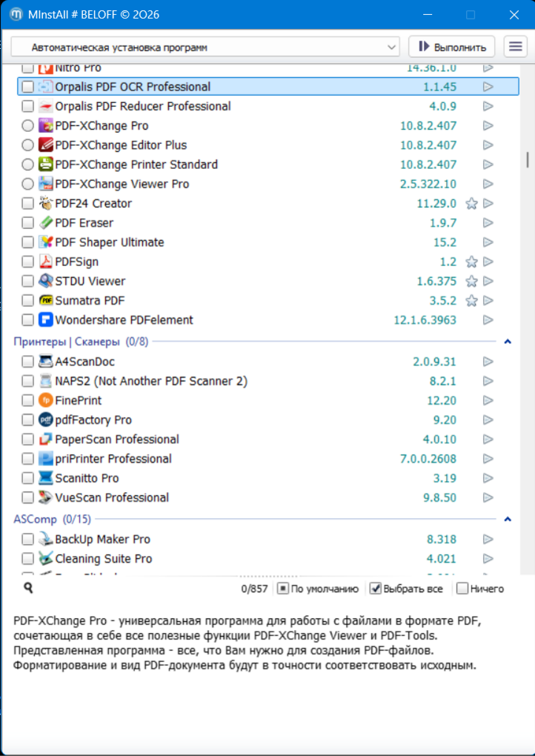Check the VueScan Professional checkbox
535x756 pixels.
[x=28, y=497]
